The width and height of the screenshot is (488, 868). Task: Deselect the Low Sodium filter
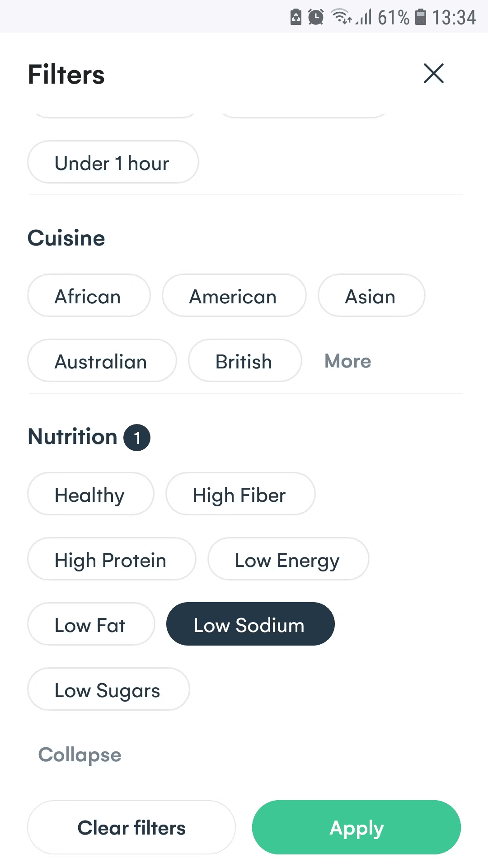[x=250, y=624]
